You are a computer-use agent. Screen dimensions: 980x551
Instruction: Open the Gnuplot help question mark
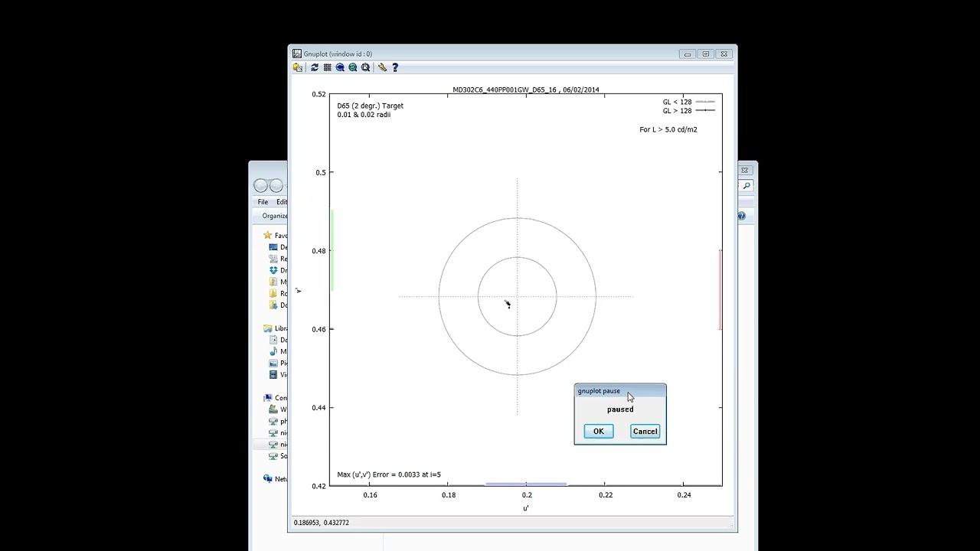tap(395, 67)
